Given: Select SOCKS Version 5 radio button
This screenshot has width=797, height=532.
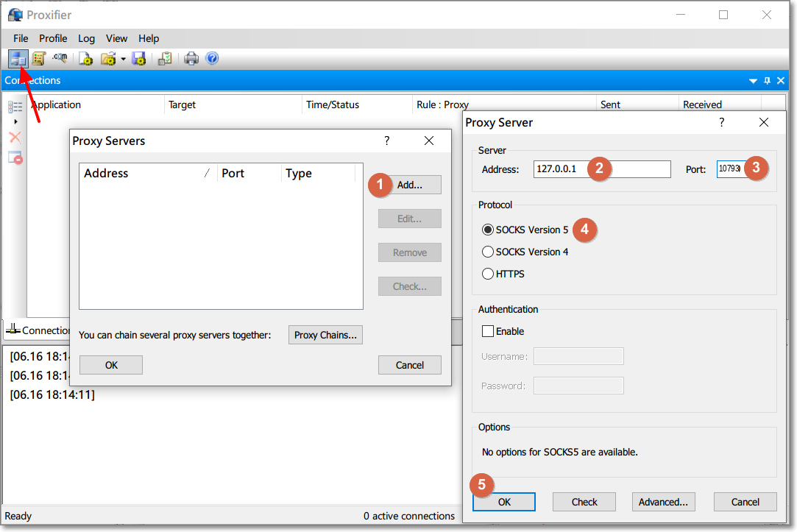Looking at the screenshot, I should [487, 230].
